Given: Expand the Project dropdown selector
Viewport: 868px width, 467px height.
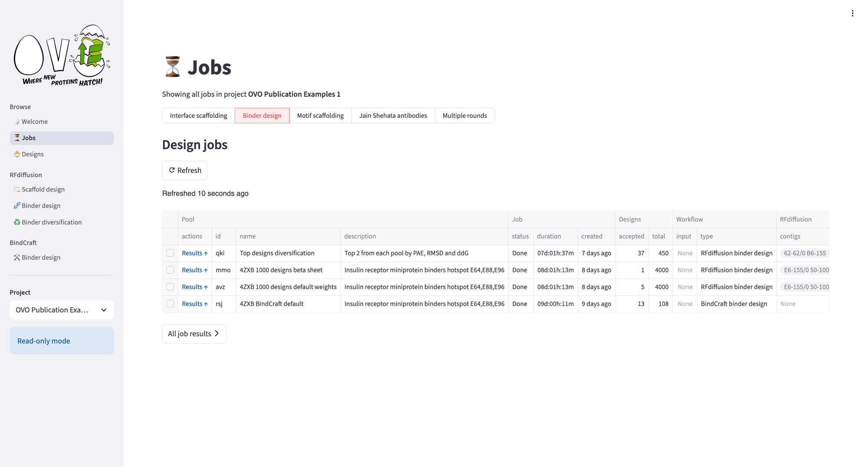Looking at the screenshot, I should click(62, 310).
